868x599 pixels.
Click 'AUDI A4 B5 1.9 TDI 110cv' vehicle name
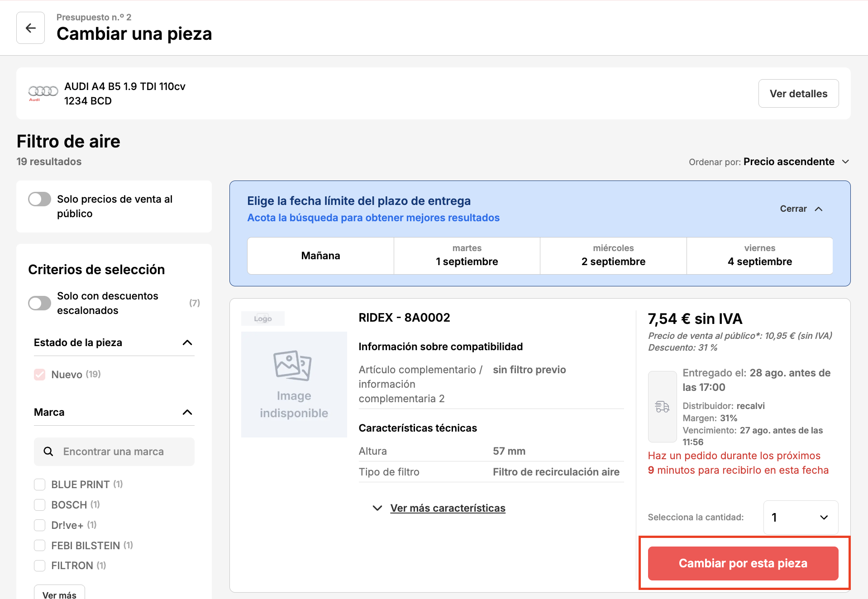tap(125, 86)
